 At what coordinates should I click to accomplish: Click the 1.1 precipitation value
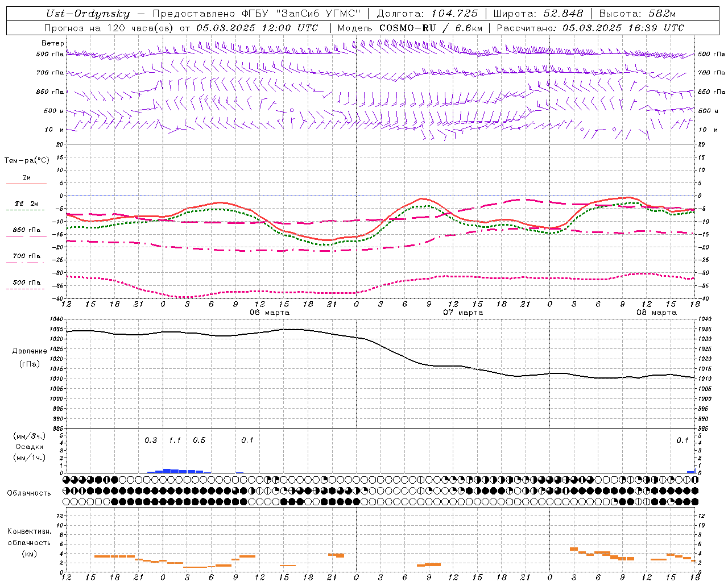pos(175,440)
